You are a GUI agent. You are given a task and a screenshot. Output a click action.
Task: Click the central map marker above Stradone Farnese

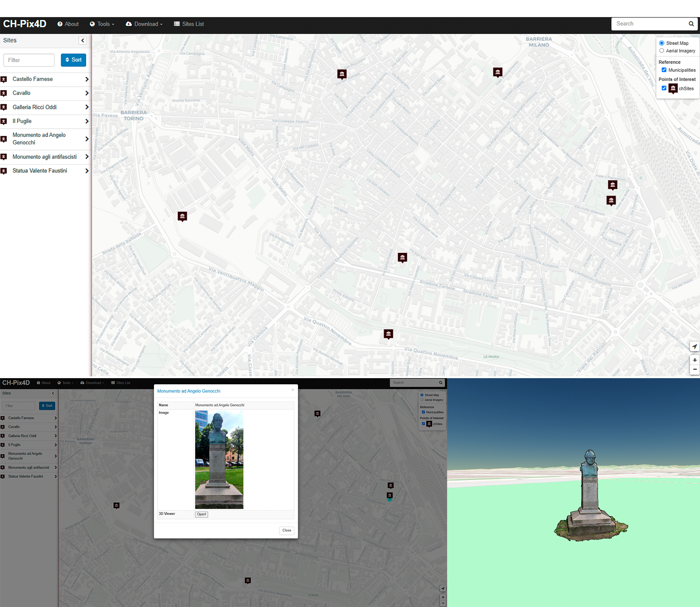point(402,258)
